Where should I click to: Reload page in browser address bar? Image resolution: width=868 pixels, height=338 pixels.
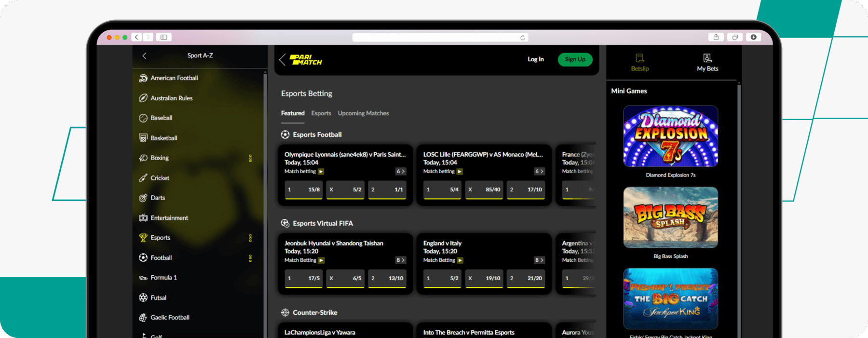click(523, 38)
